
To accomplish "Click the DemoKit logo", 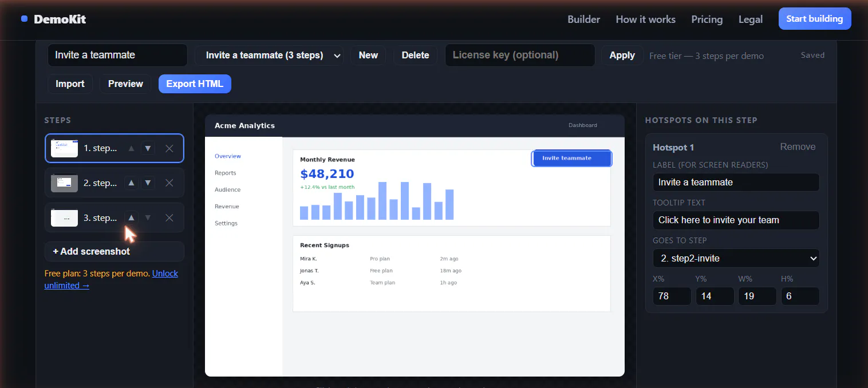I will (x=53, y=19).
